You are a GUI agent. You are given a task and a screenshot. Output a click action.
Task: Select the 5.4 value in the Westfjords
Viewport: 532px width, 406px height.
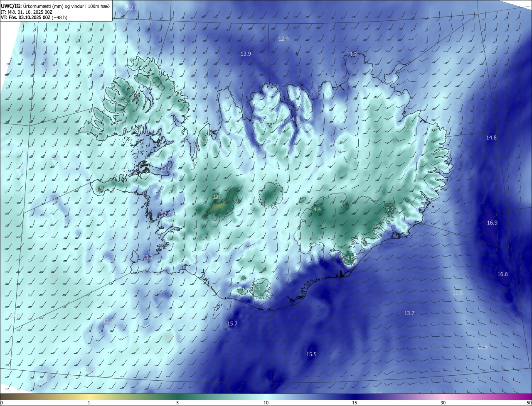pyautogui.click(x=128, y=102)
